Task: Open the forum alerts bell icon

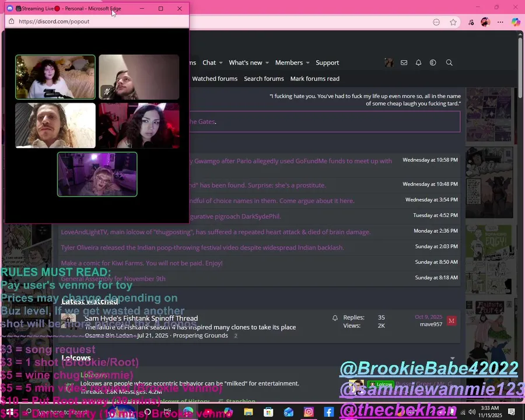Action: pos(418,62)
